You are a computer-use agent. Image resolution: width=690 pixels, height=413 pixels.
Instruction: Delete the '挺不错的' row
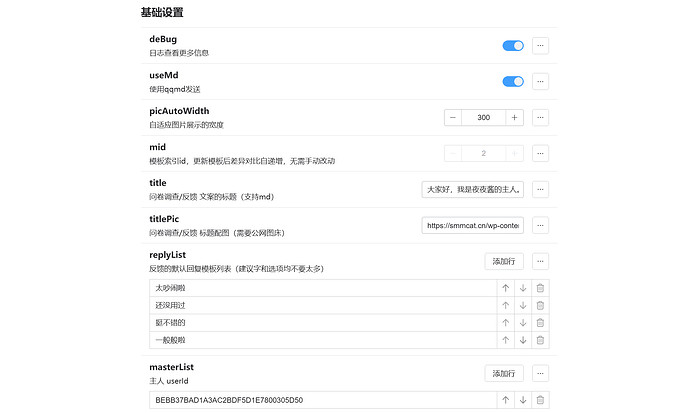[540, 323]
